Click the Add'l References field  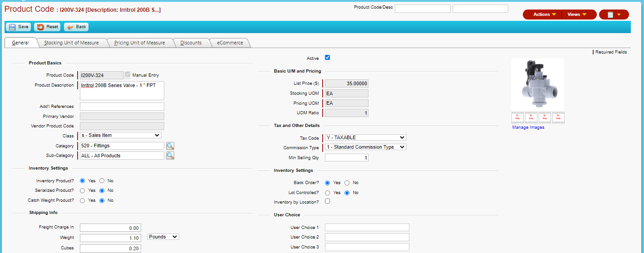pos(122,107)
